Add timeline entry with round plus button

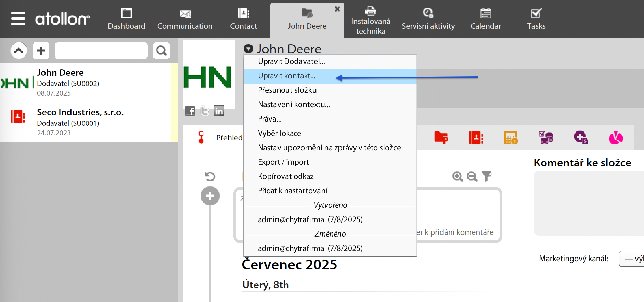pos(210,196)
